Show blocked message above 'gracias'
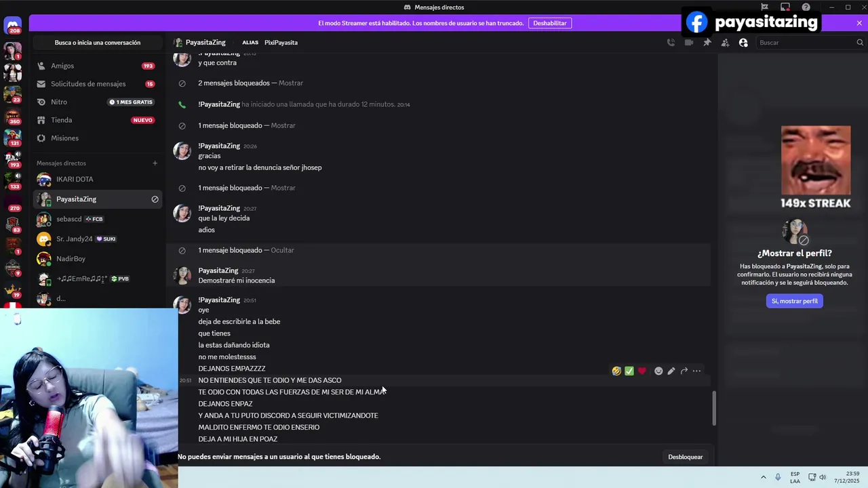This screenshot has width=868, height=488. click(283, 125)
